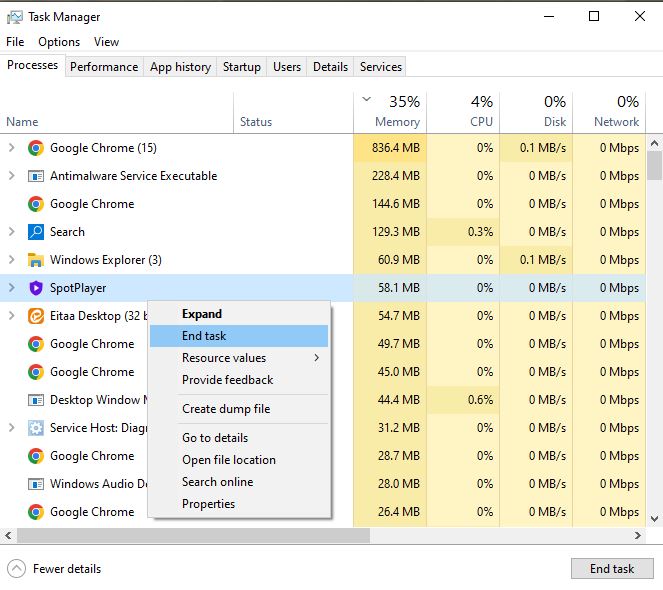This screenshot has height=590, width=663.
Task: Click the Windows Explorer folder icon
Action: [x=36, y=260]
